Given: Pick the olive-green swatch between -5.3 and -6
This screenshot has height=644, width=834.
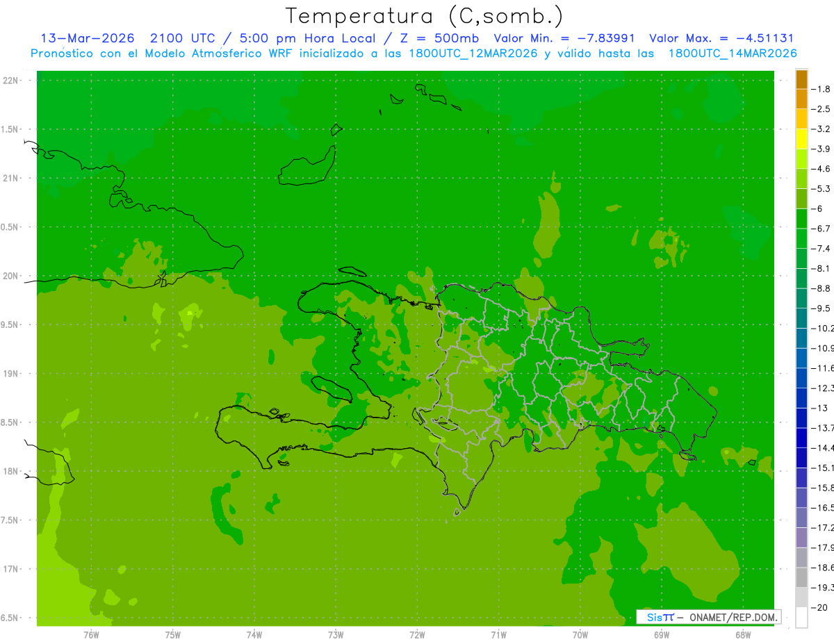Looking at the screenshot, I should [x=801, y=199].
